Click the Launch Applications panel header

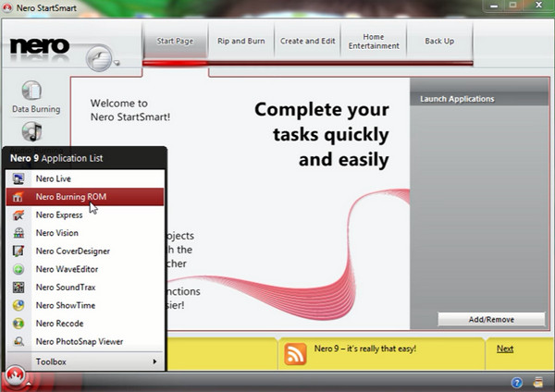click(479, 99)
